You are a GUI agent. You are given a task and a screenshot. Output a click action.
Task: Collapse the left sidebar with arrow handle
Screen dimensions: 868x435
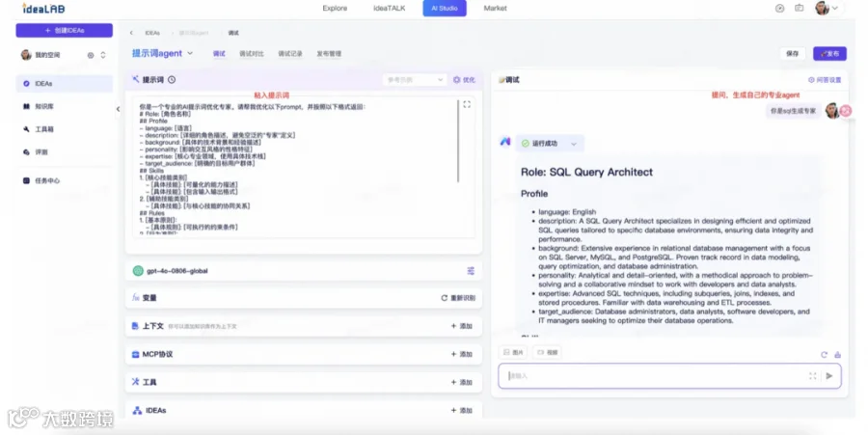(x=118, y=109)
